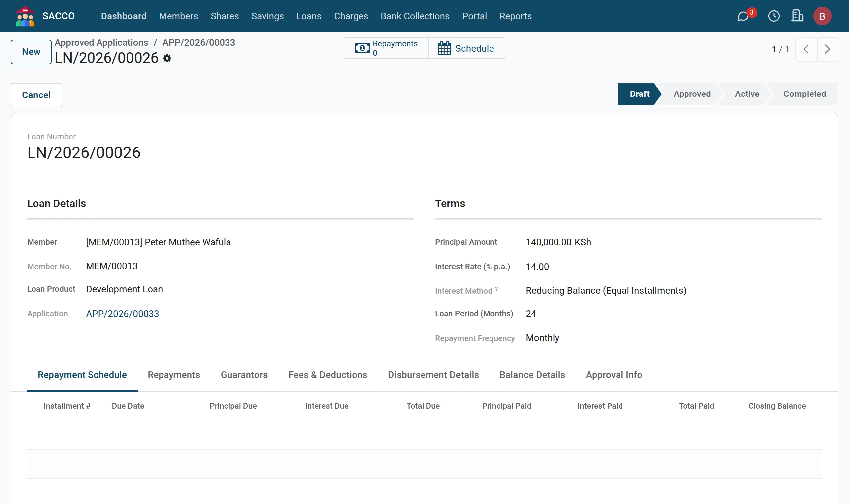This screenshot has width=849, height=504.
Task: Open the Loans menu
Action: (309, 16)
